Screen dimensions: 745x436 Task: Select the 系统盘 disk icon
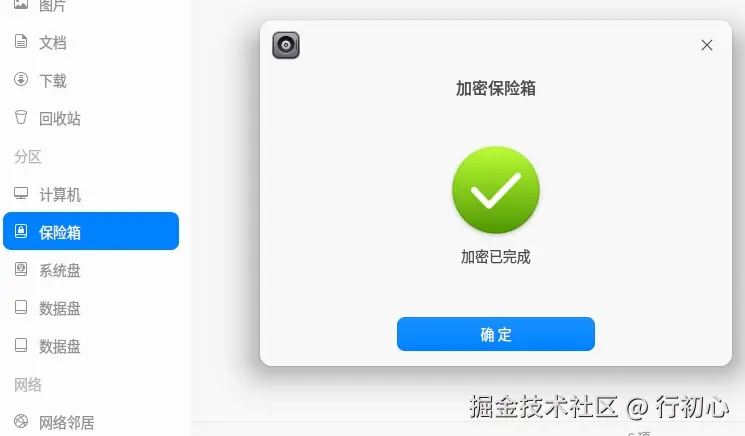pyautogui.click(x=21, y=269)
